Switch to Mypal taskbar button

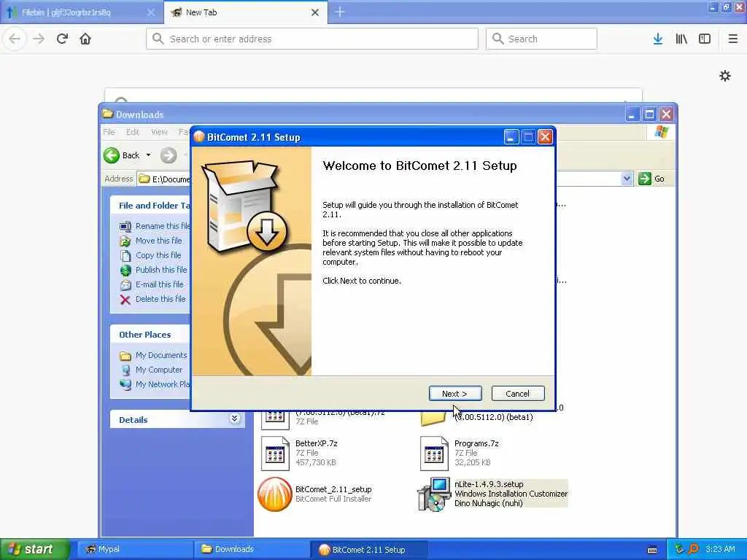135,549
